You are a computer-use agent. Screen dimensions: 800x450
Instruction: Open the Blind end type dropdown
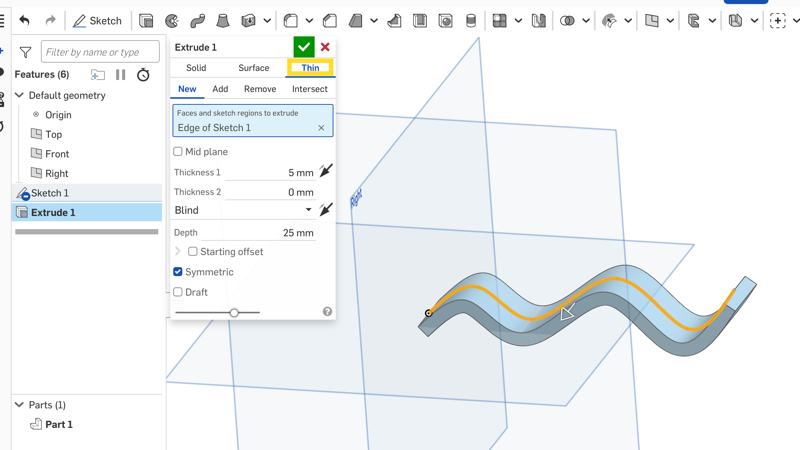click(x=243, y=210)
